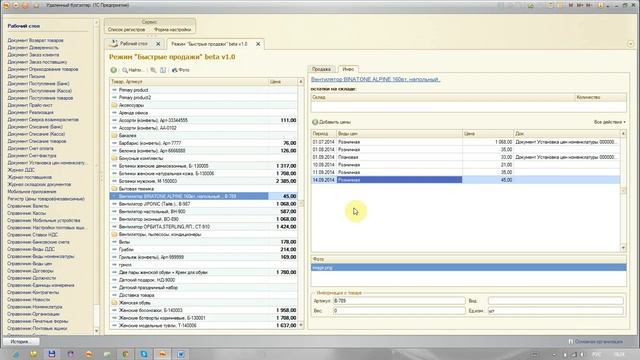Click the down arrow of left sidebar scrollbar

97,331
